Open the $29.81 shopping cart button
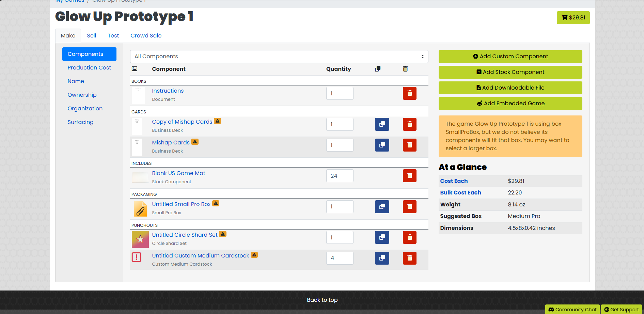This screenshot has height=314, width=644. (x=573, y=18)
